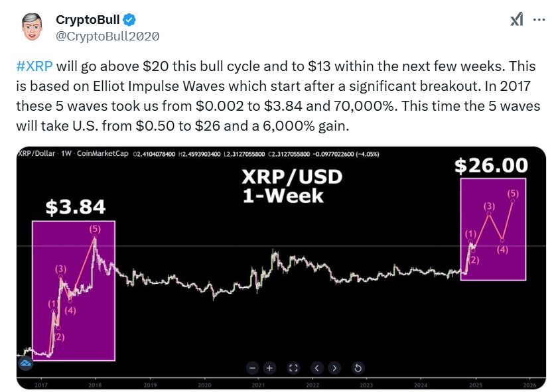The width and height of the screenshot is (552, 392).
Task: Zoom in the chart with plus button
Action: (x=269, y=368)
